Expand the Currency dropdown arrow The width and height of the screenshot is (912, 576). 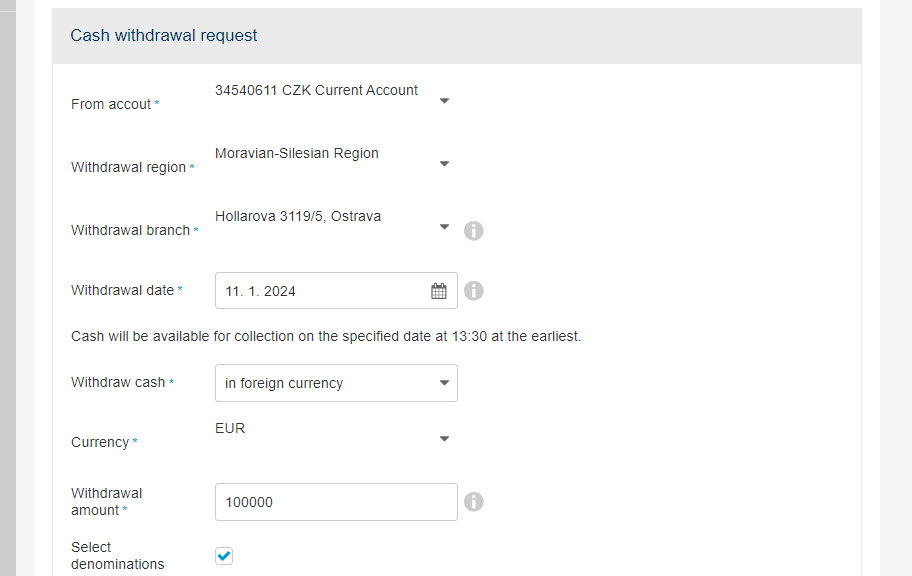pos(444,439)
